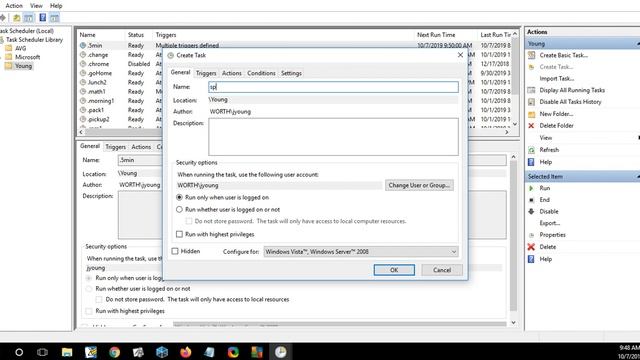Click the Disable All Tasks History icon
This screenshot has width=640, height=360.
coord(531,102)
